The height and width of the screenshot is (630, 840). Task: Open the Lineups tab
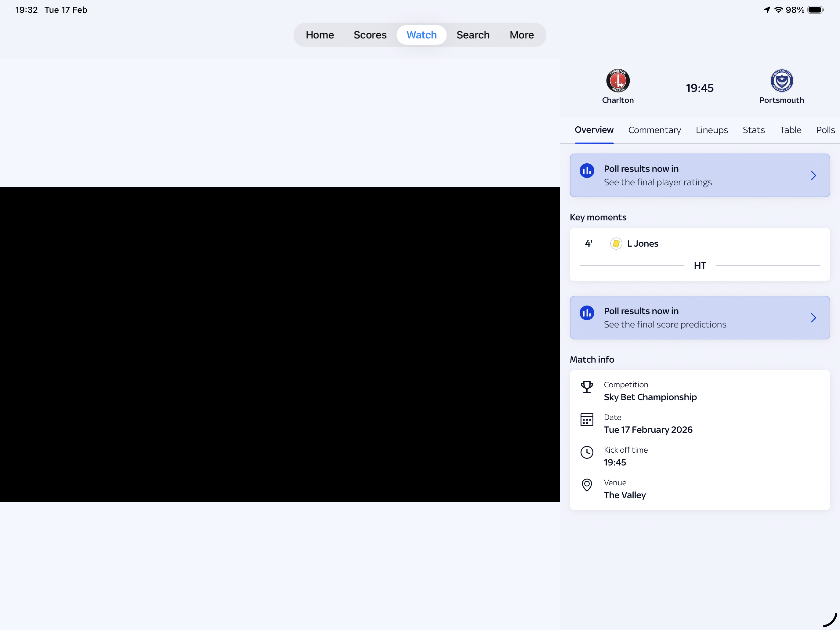click(x=711, y=130)
